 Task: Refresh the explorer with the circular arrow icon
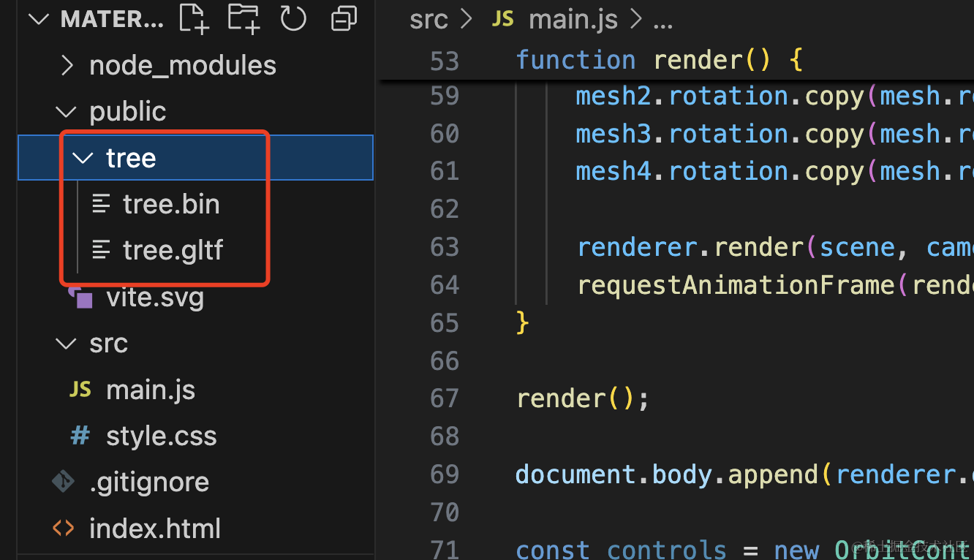pyautogui.click(x=293, y=19)
